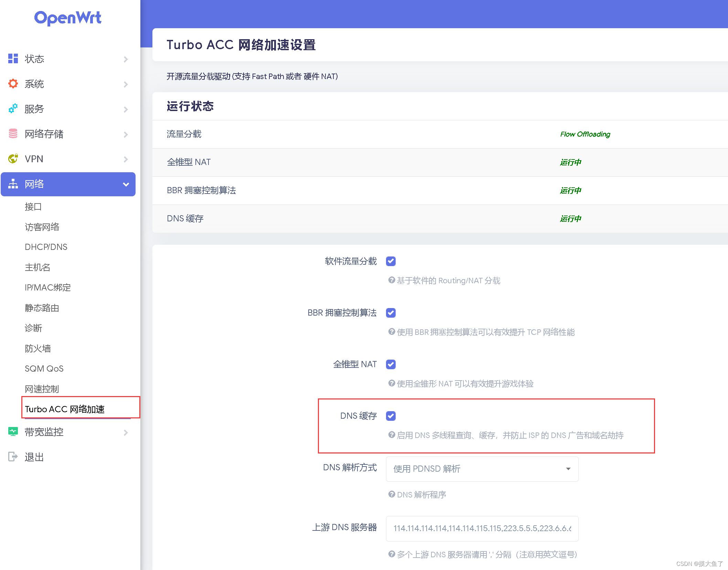Click 运行中 status in BBR row

[x=571, y=190]
